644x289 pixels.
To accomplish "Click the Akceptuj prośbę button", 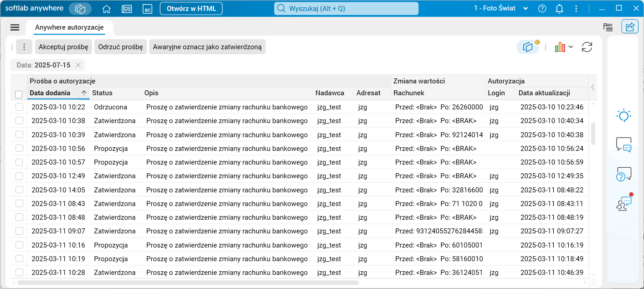I will [x=64, y=47].
